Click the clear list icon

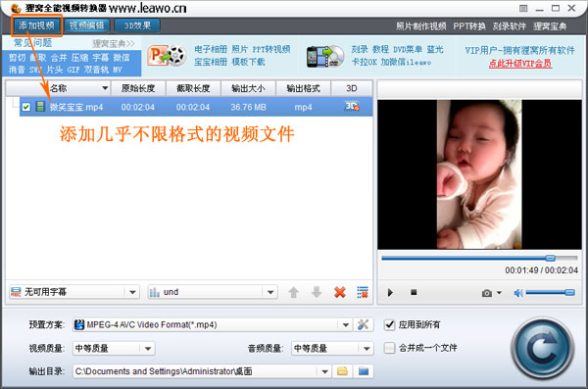click(x=363, y=292)
